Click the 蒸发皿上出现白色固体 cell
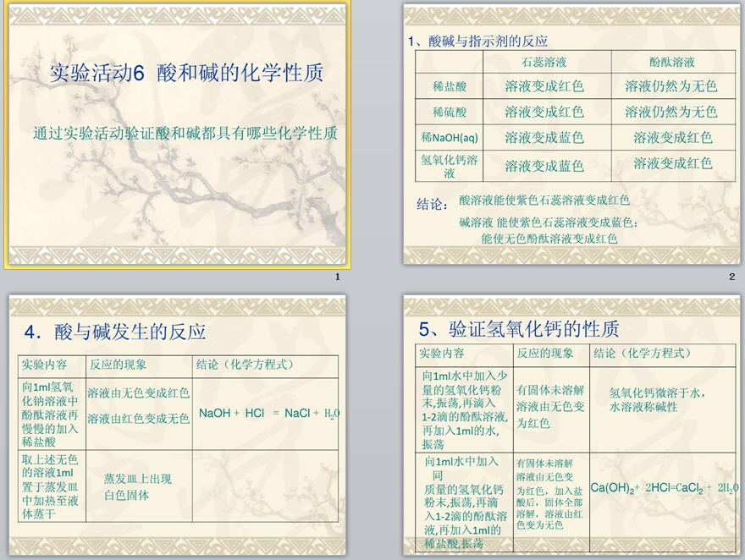This screenshot has height=560, width=745. pos(138,487)
